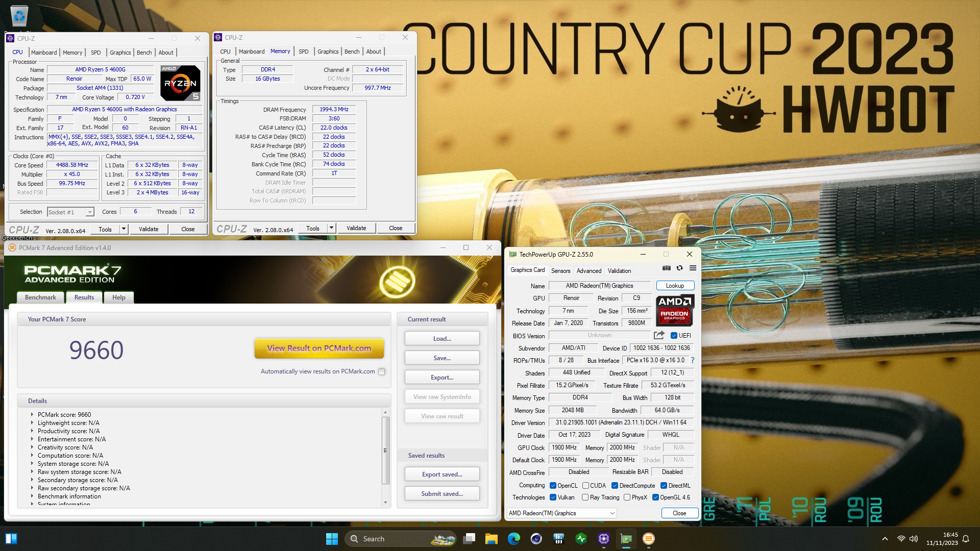Viewport: 980px width, 551px height.
Task: Toggle UEFI checkbox in GPU-Z
Action: point(674,335)
